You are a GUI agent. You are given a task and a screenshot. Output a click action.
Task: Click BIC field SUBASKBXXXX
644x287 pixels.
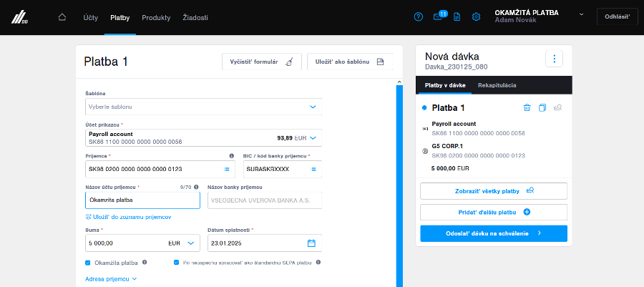pyautogui.click(x=283, y=169)
